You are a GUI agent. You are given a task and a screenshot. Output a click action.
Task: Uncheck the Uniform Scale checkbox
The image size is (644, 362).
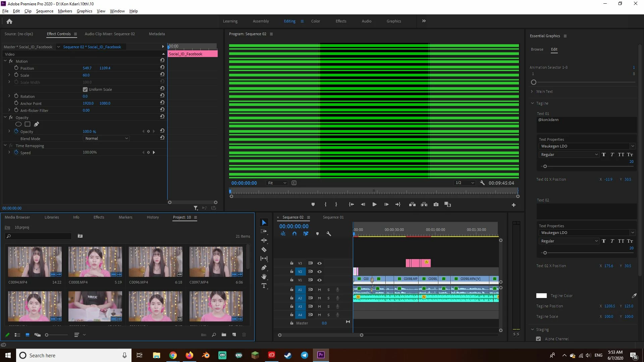(85, 89)
